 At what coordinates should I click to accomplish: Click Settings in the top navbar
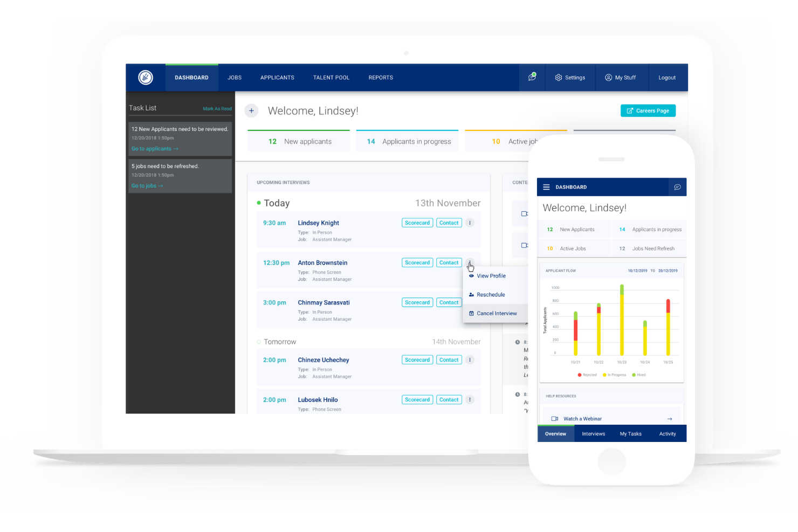point(570,78)
